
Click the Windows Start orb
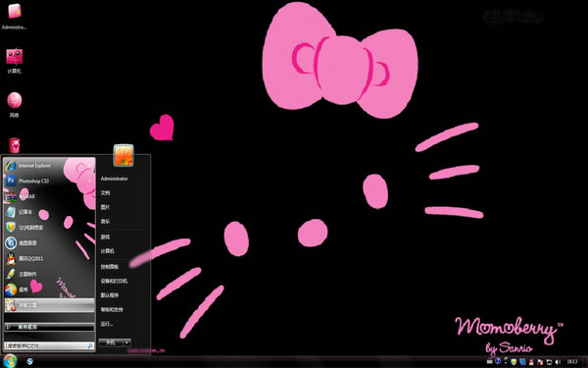[x=10, y=361]
